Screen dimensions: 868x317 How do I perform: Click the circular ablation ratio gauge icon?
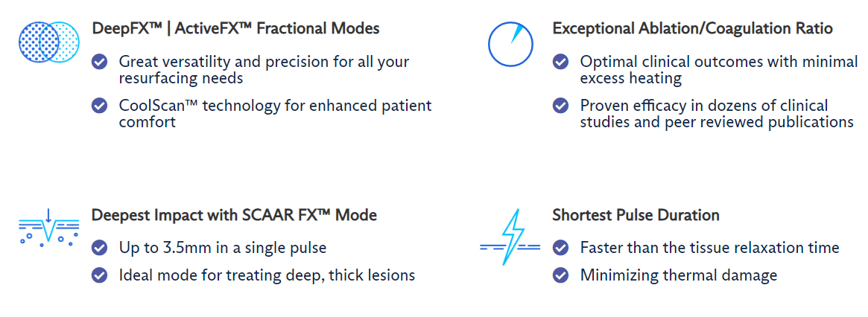coord(510,44)
